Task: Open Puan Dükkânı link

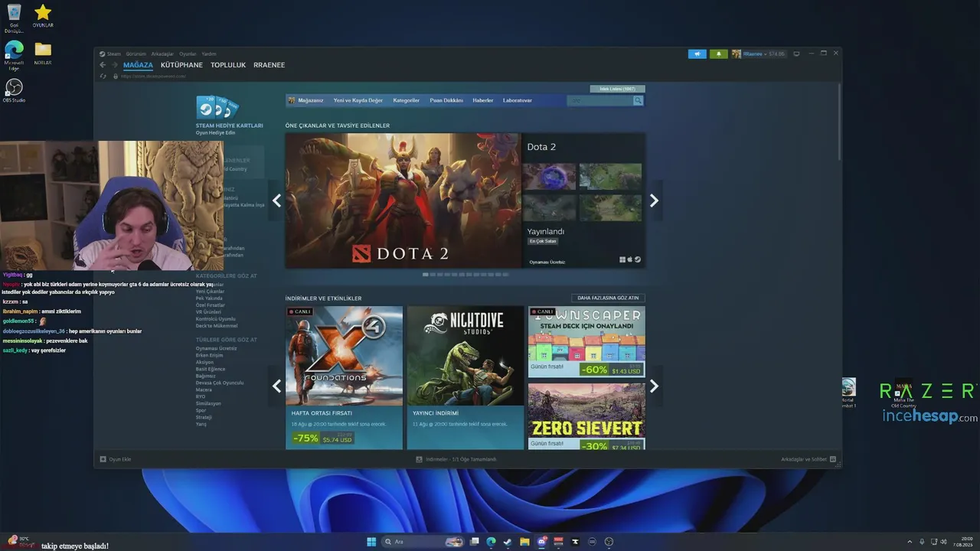Action: [x=446, y=100]
